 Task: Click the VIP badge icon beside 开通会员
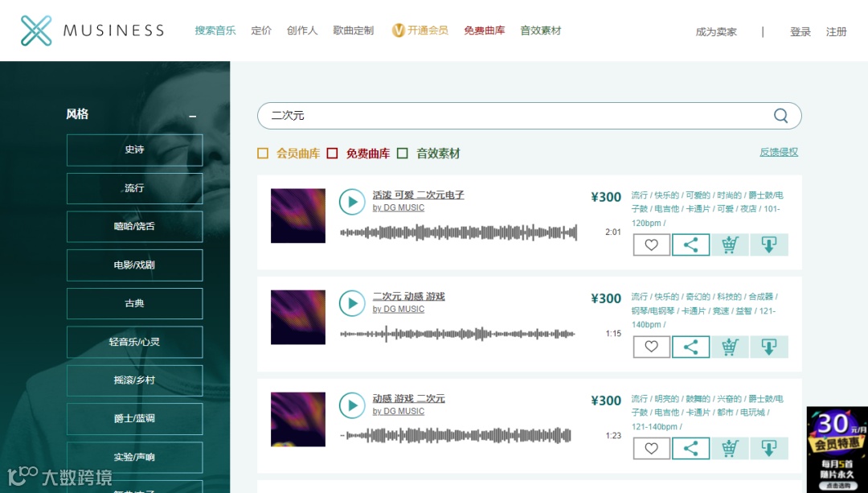tap(398, 31)
